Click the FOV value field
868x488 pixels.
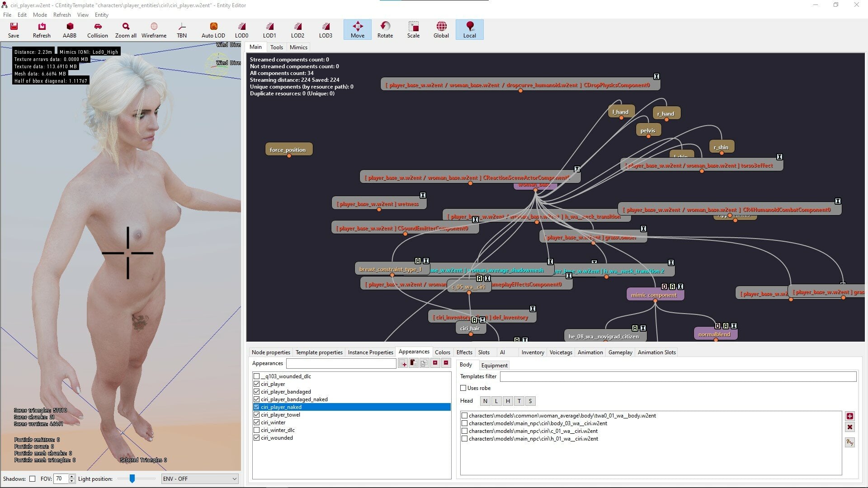tap(61, 479)
